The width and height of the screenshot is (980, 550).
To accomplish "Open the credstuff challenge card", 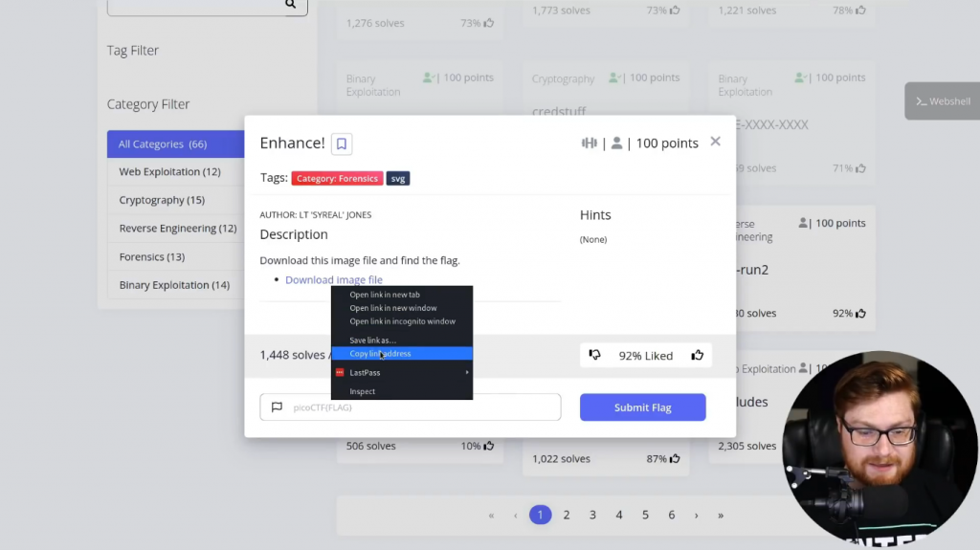I will coord(559,111).
